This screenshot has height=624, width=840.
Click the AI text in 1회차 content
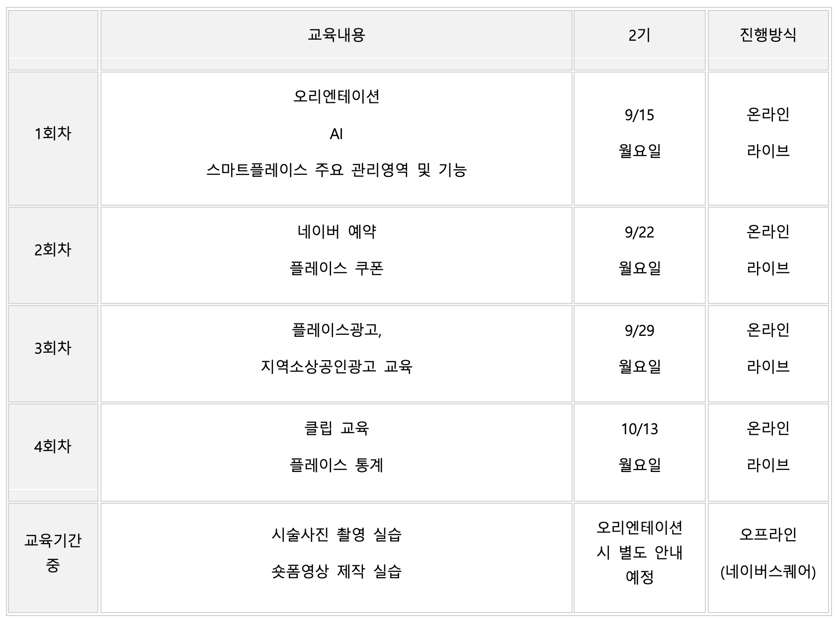(x=336, y=134)
